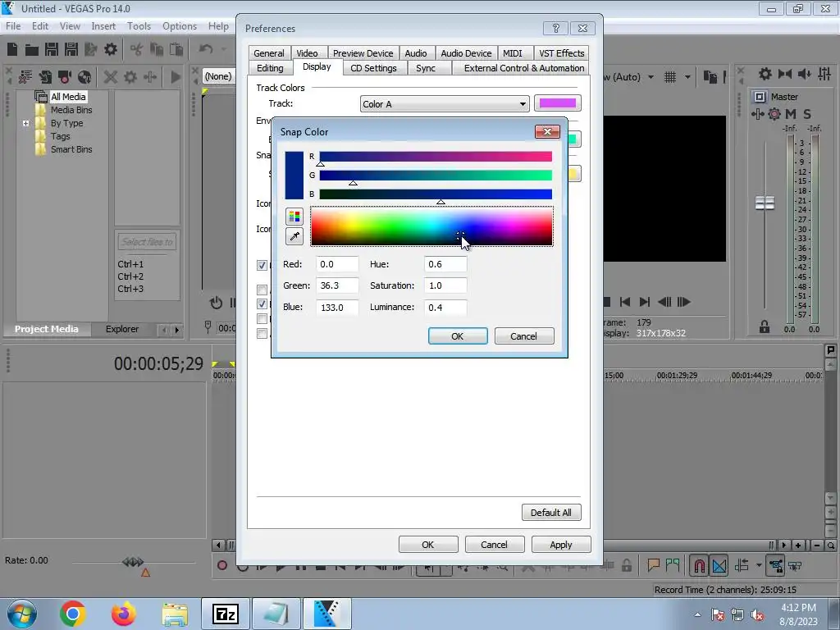This screenshot has width=840, height=630.
Task: Pick the eyedropper tool in Snap Color
Action: [x=294, y=236]
